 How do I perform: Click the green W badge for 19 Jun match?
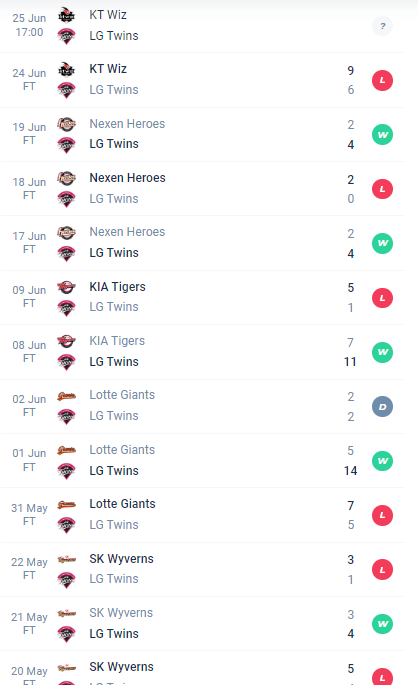coord(382,135)
